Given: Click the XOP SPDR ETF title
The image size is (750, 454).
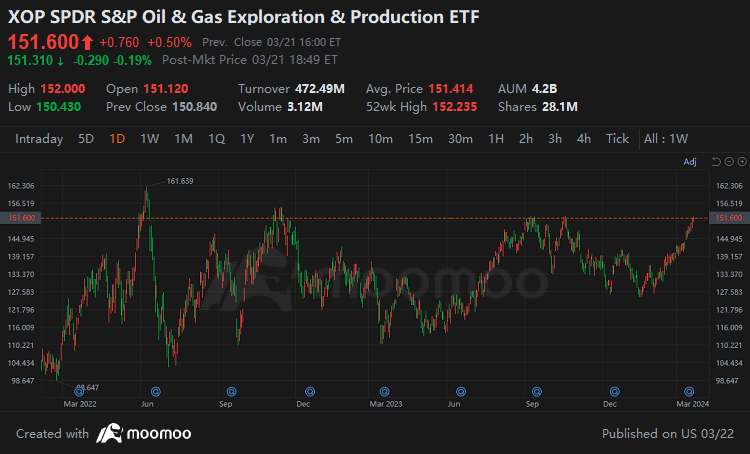Looking at the screenshot, I should pos(243,17).
